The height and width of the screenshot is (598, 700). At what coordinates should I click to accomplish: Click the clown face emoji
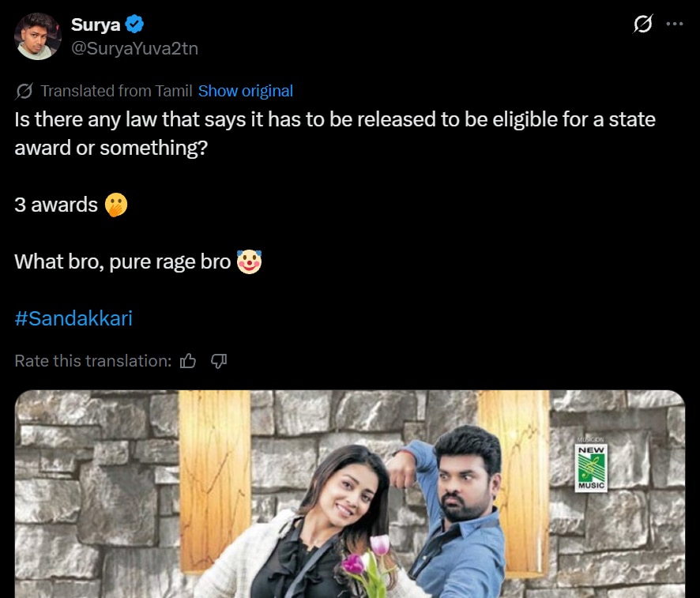click(249, 261)
